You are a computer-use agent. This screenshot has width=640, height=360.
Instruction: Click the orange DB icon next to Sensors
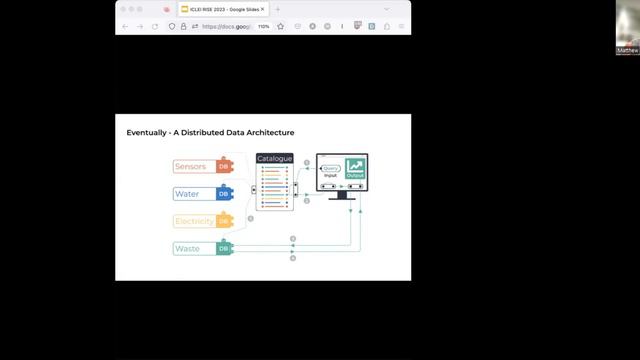pos(224,166)
